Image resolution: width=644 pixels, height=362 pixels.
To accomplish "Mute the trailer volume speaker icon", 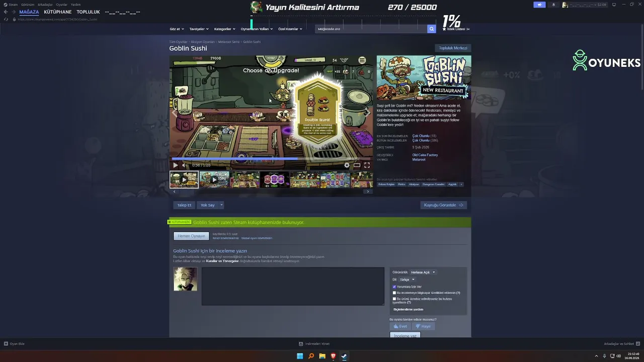I will [x=184, y=165].
